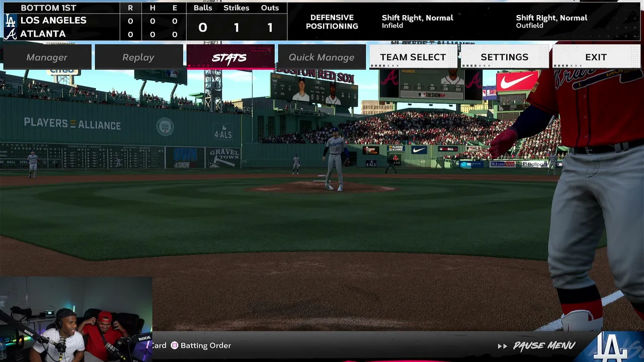Open the Manager menu tab
Image resolution: width=644 pixels, height=362 pixels.
(x=47, y=57)
